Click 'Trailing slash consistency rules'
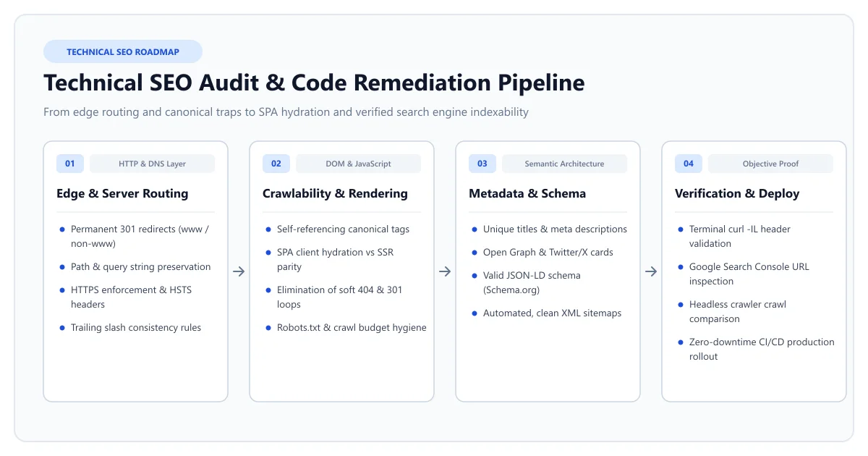 point(136,327)
